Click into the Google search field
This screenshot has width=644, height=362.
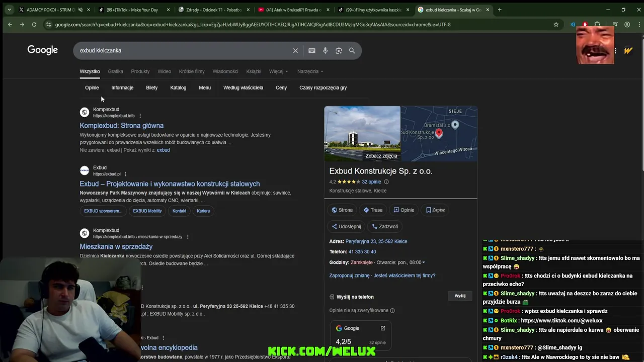click(x=184, y=50)
